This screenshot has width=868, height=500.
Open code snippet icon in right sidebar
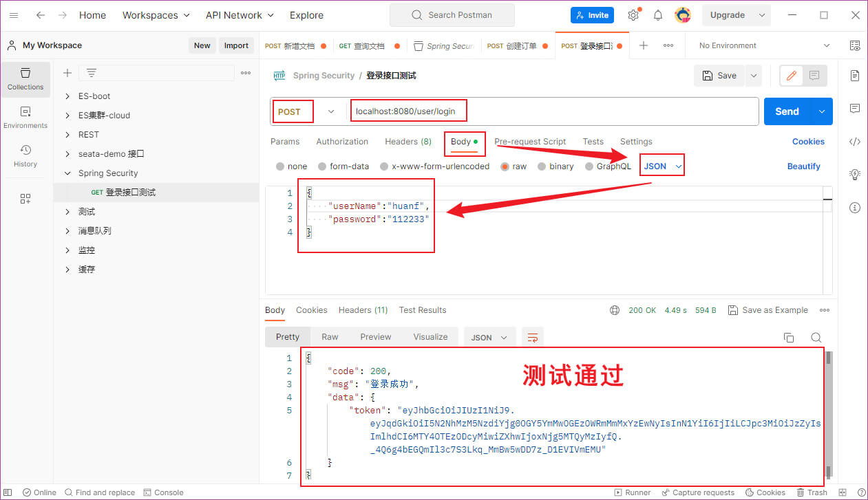click(x=855, y=142)
